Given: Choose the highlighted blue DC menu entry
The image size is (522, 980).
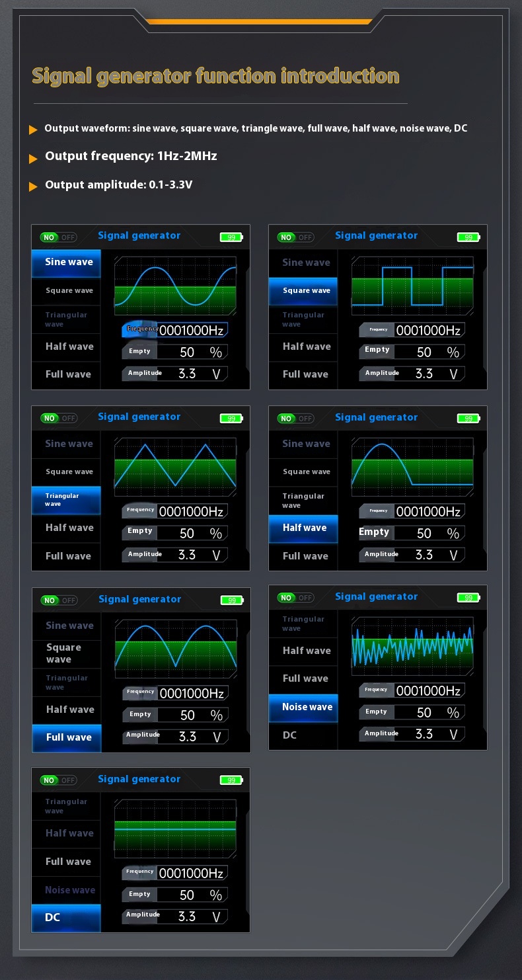Looking at the screenshot, I should coord(66,918).
